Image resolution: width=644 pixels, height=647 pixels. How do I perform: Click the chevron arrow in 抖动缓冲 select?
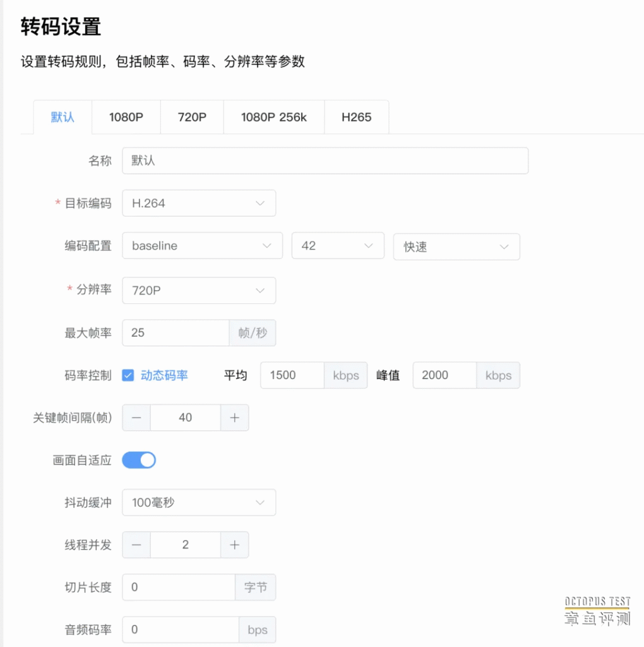[260, 502]
